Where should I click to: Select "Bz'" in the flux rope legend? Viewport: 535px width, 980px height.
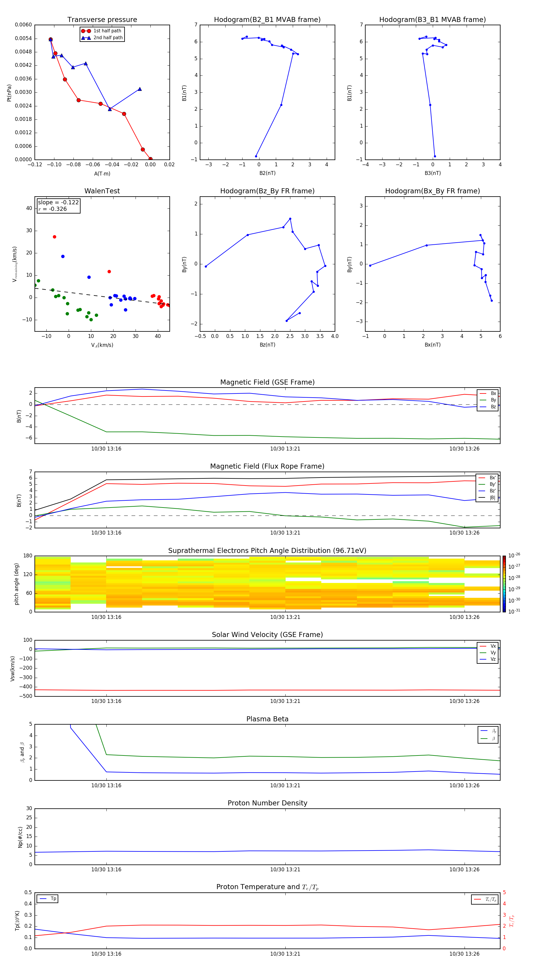click(487, 491)
